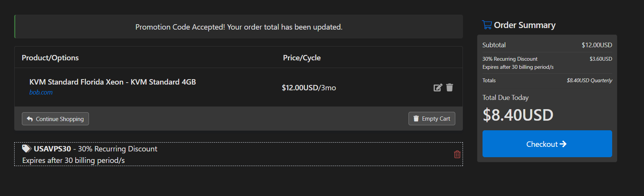The height and width of the screenshot is (196, 644).
Task: Select the Price/Cycle column header
Action: point(302,58)
